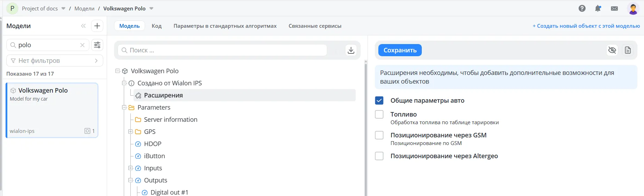
Task: Select the Digital out #1 tree item
Action: [169, 192]
